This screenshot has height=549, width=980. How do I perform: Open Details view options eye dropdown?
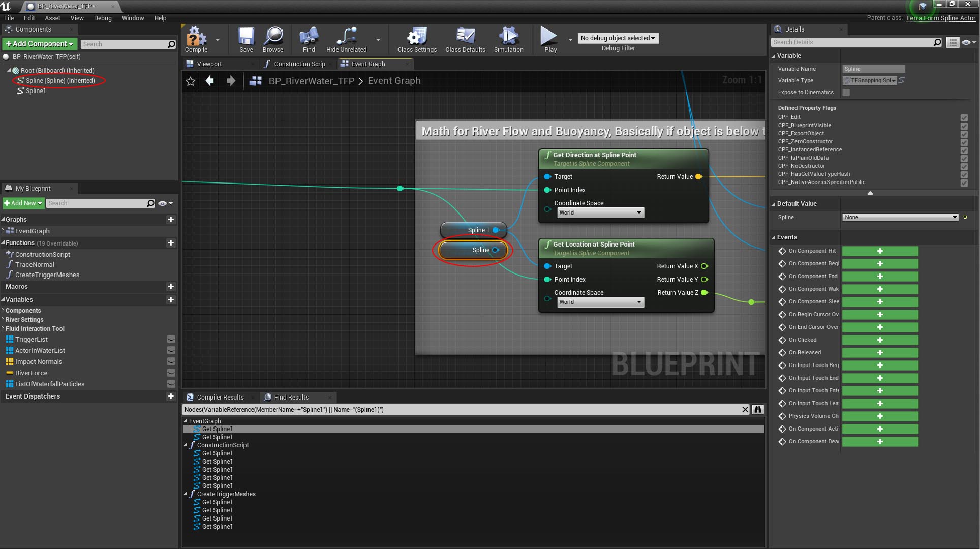(x=968, y=42)
